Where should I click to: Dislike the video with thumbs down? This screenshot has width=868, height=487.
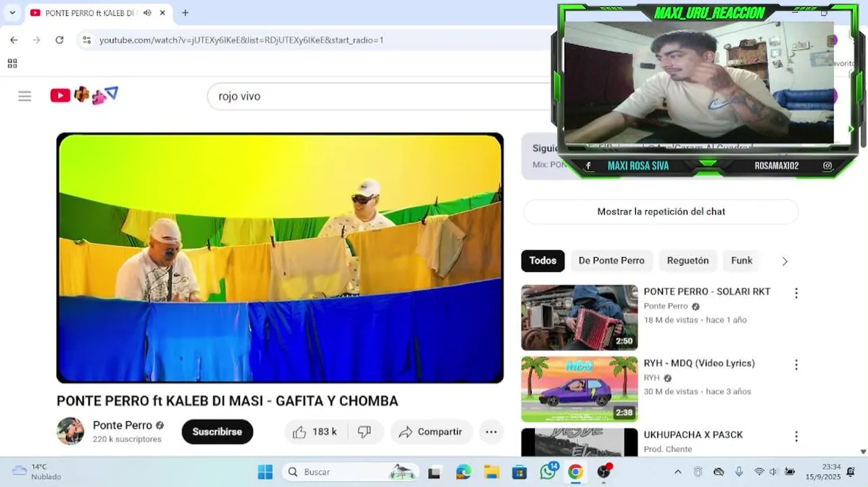(364, 432)
